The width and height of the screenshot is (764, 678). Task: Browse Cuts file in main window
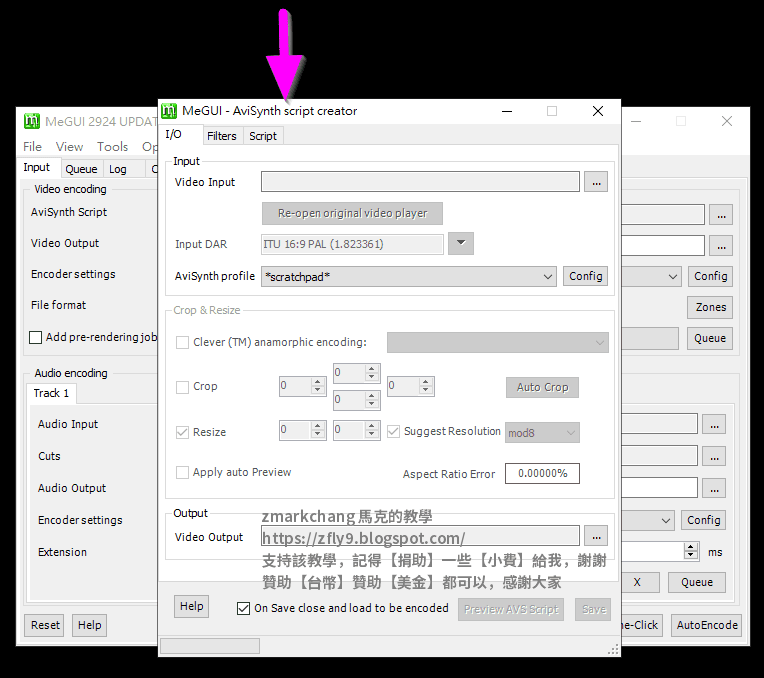point(714,457)
